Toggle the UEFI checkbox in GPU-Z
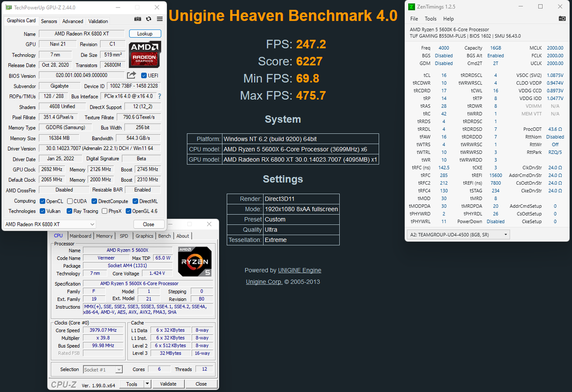 pyautogui.click(x=144, y=75)
